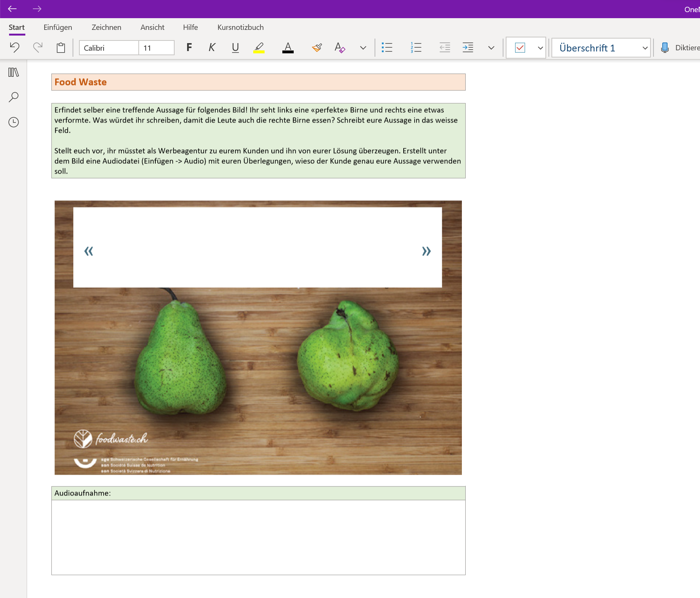Open the notebooks navigation icon

pos(14,72)
